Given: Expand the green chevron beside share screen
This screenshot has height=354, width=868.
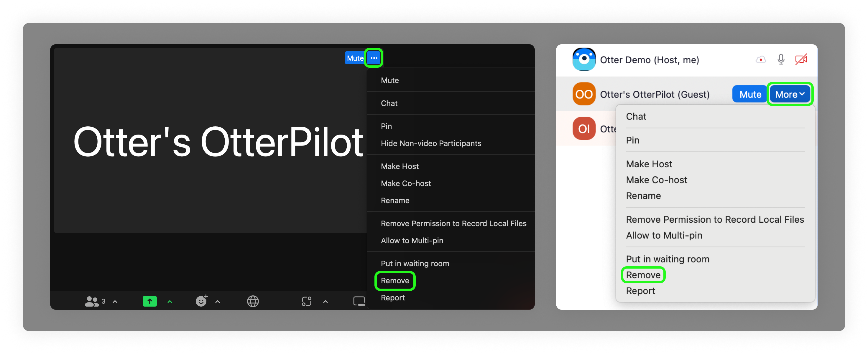Looking at the screenshot, I should tap(170, 302).
